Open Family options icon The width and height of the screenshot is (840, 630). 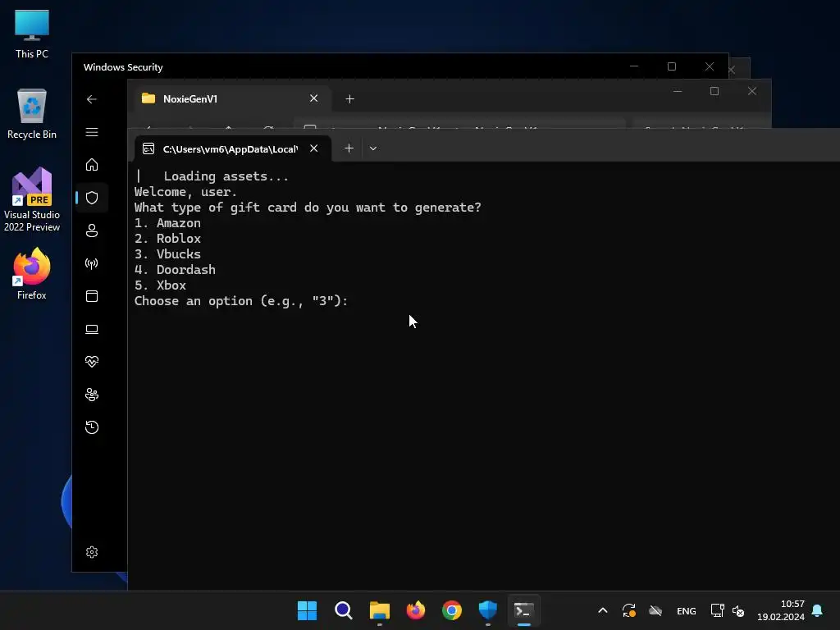pos(92,395)
